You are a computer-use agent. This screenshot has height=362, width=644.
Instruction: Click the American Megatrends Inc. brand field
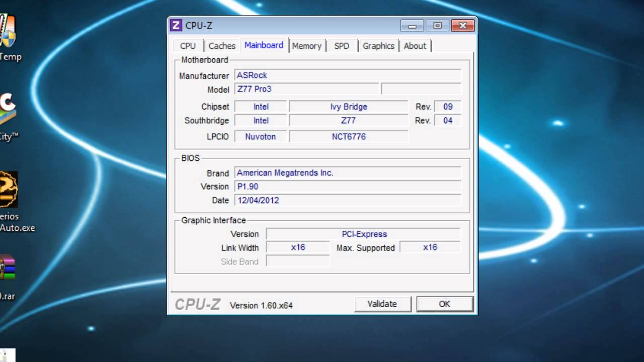(x=348, y=173)
